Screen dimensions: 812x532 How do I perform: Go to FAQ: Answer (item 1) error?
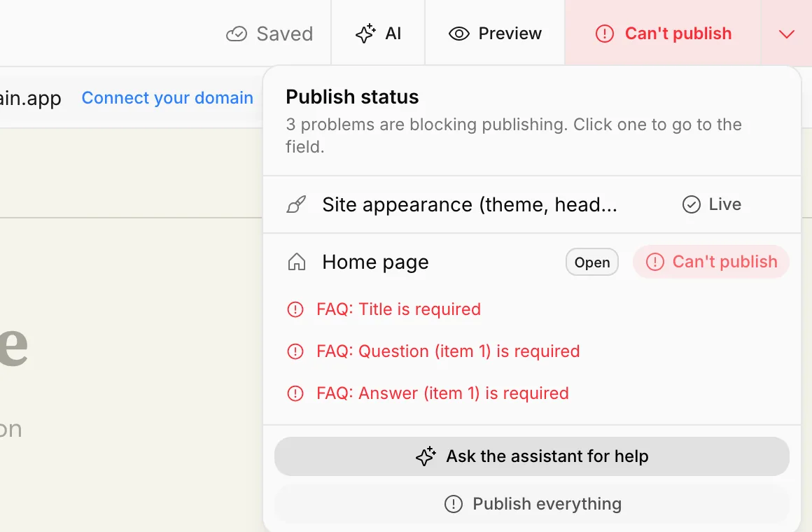pos(428,393)
